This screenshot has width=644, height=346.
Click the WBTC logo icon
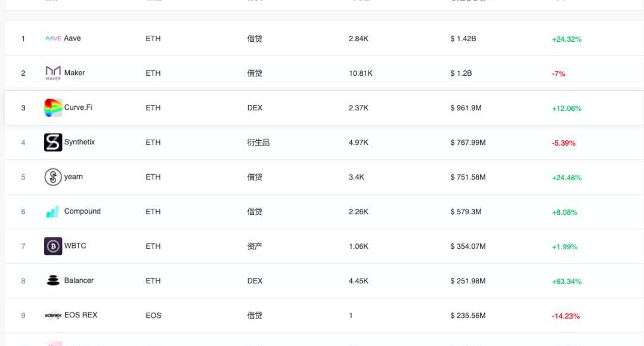click(x=53, y=246)
